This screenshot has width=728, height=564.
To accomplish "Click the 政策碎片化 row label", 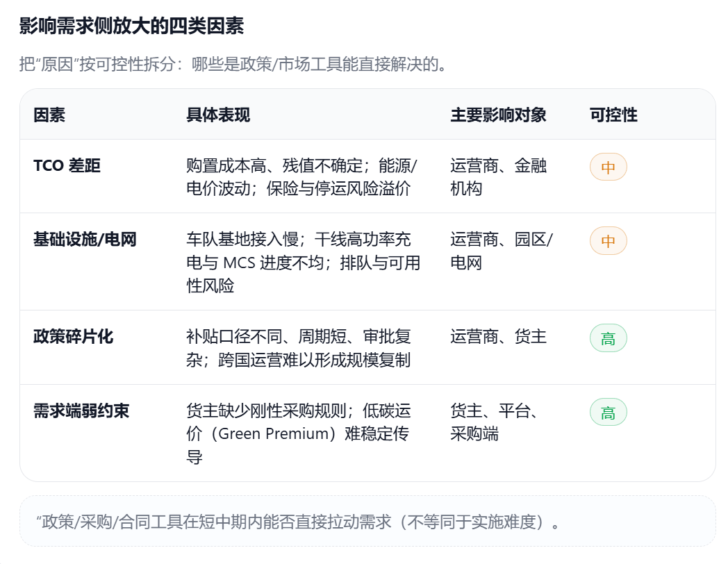I will 73,337.
